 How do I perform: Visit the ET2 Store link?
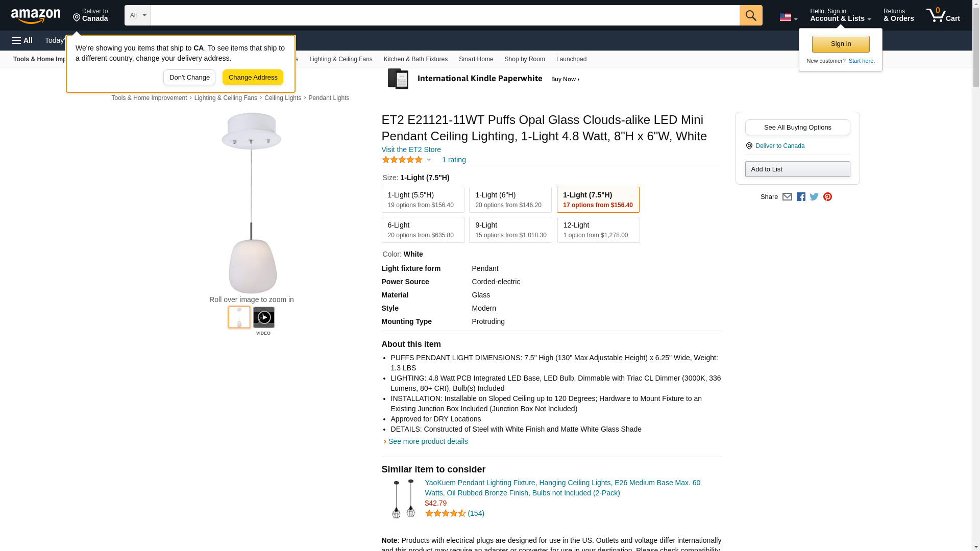pyautogui.click(x=411, y=149)
